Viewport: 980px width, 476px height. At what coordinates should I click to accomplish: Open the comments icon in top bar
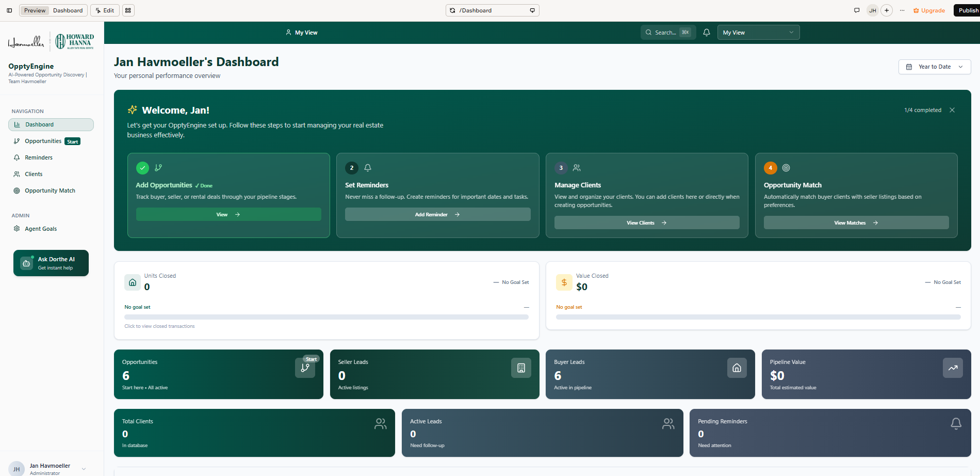click(857, 10)
